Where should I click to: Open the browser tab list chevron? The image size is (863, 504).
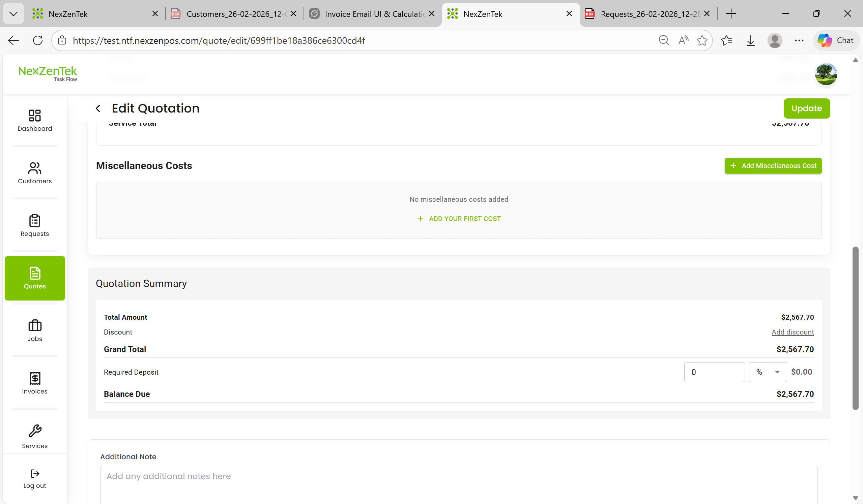pyautogui.click(x=13, y=14)
